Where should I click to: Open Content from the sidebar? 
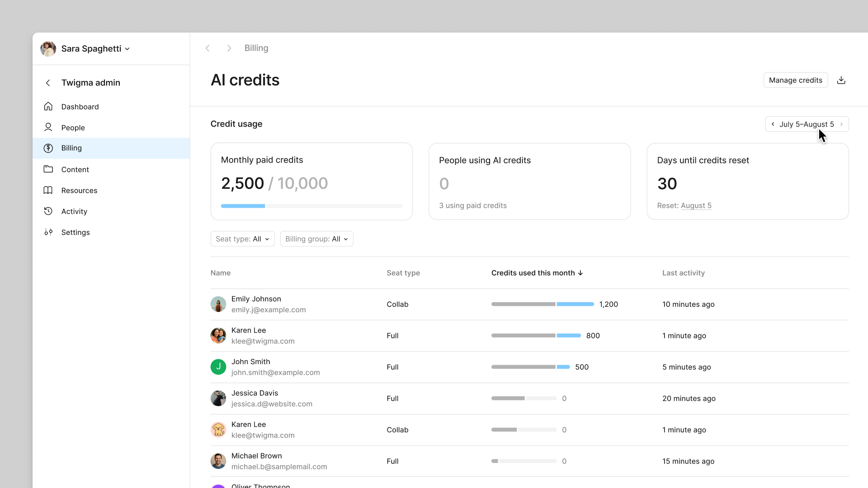75,169
